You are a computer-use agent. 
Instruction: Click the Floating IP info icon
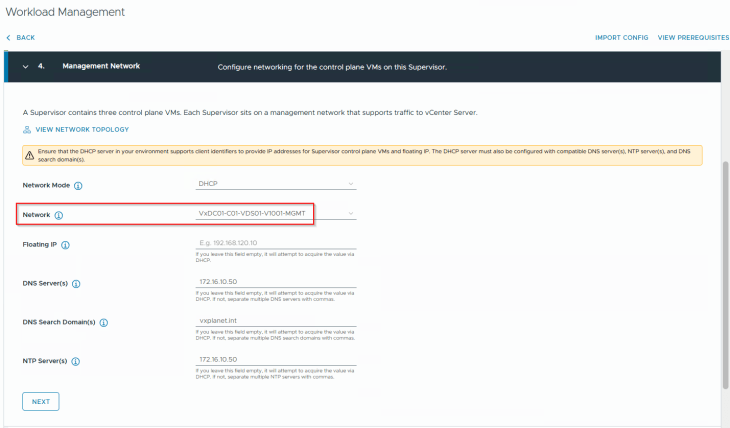click(x=65, y=244)
